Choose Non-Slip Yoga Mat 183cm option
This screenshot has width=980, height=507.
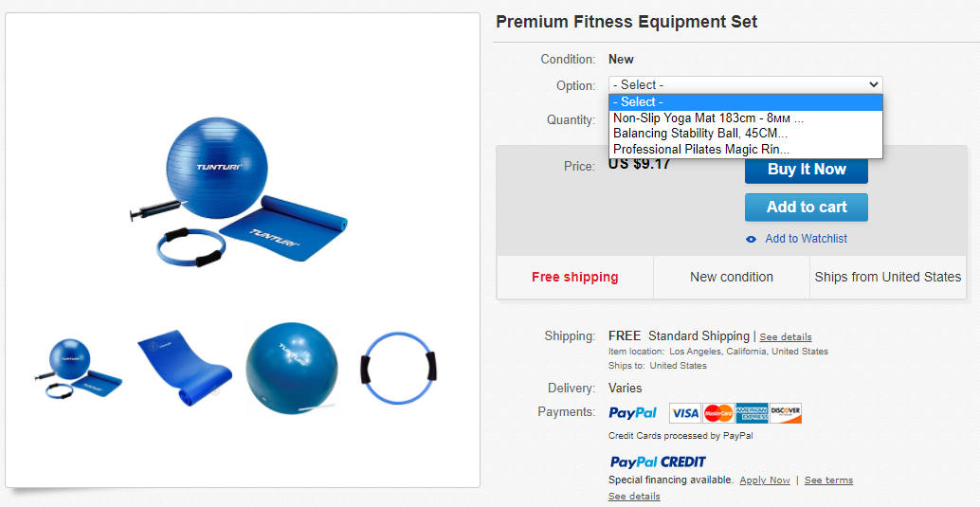pos(708,118)
